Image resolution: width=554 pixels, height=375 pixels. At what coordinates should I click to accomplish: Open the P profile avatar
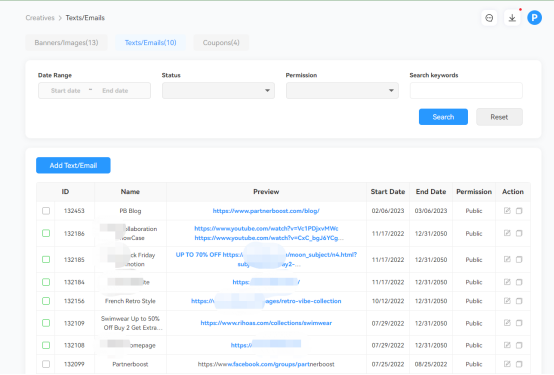coord(534,18)
